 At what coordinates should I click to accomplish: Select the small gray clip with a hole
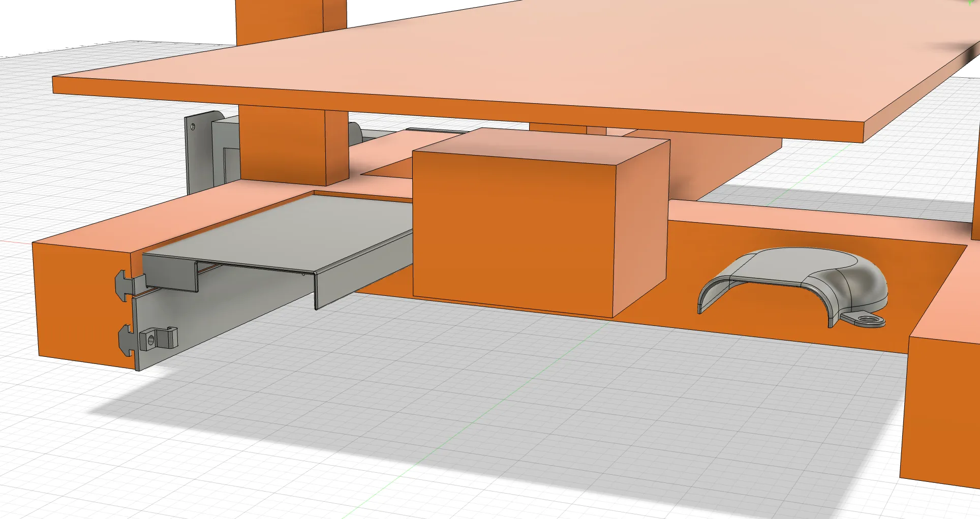(158, 338)
